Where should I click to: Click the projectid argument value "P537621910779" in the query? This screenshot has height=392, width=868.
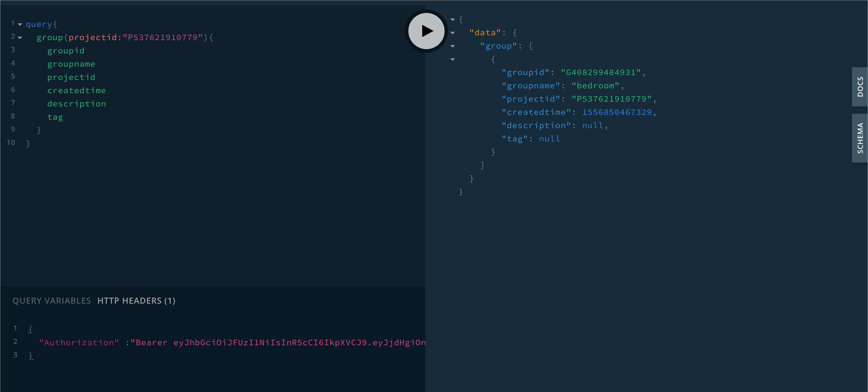click(163, 37)
